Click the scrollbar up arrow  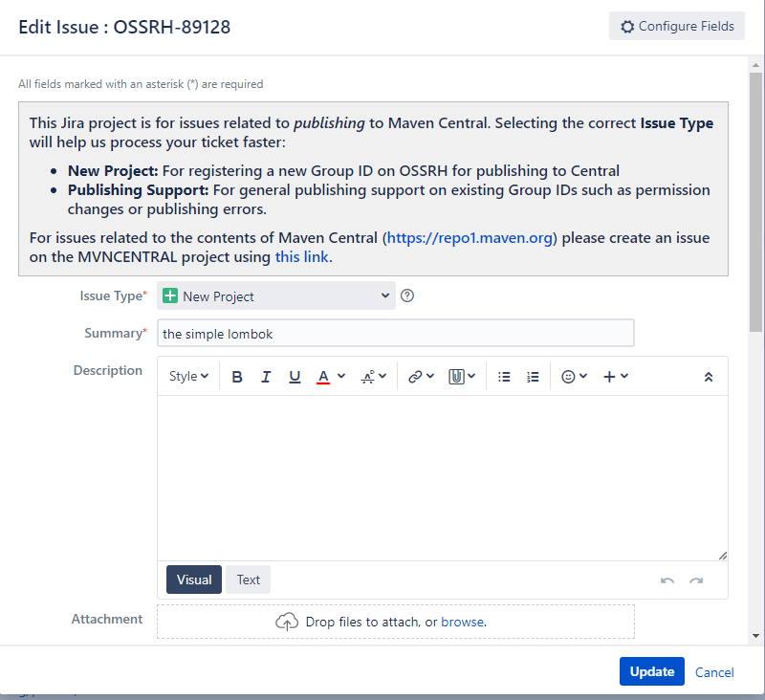click(755, 65)
